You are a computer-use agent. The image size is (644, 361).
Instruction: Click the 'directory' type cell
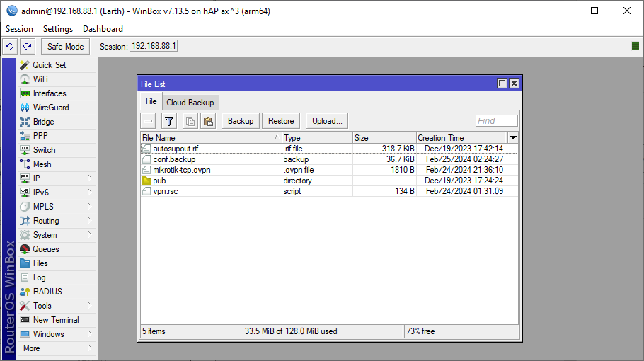(x=297, y=180)
